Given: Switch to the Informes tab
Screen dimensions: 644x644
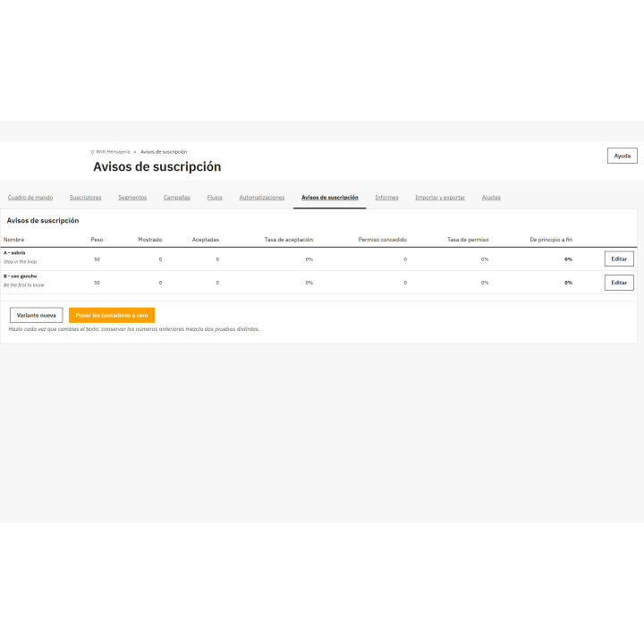Looking at the screenshot, I should click(386, 198).
